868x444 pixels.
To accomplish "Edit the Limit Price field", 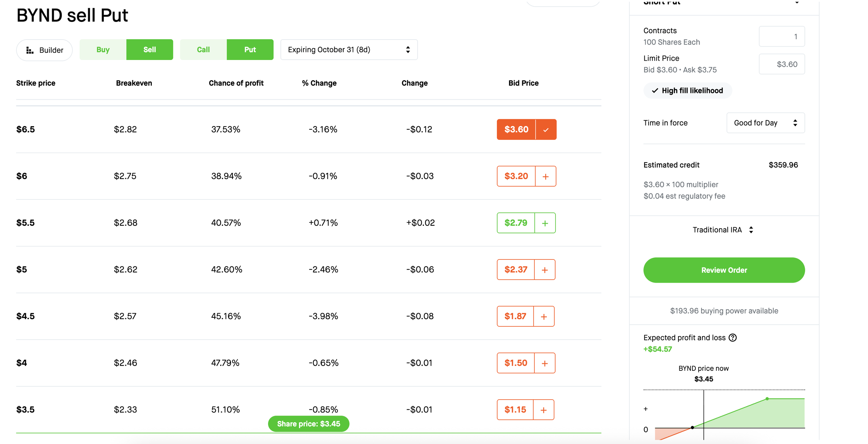I will click(x=782, y=64).
